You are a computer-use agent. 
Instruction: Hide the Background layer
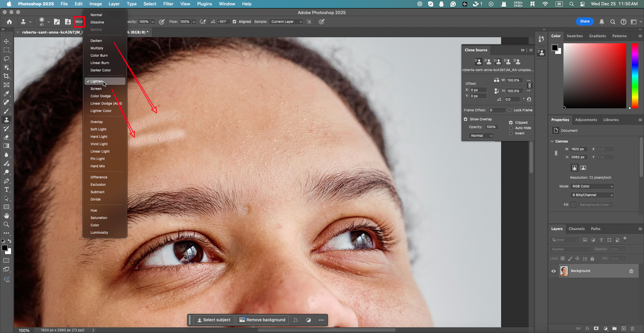point(554,271)
